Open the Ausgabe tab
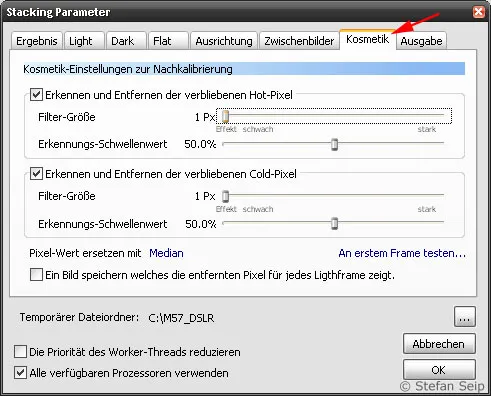Viewport: 491px width, 396px height. [421, 41]
